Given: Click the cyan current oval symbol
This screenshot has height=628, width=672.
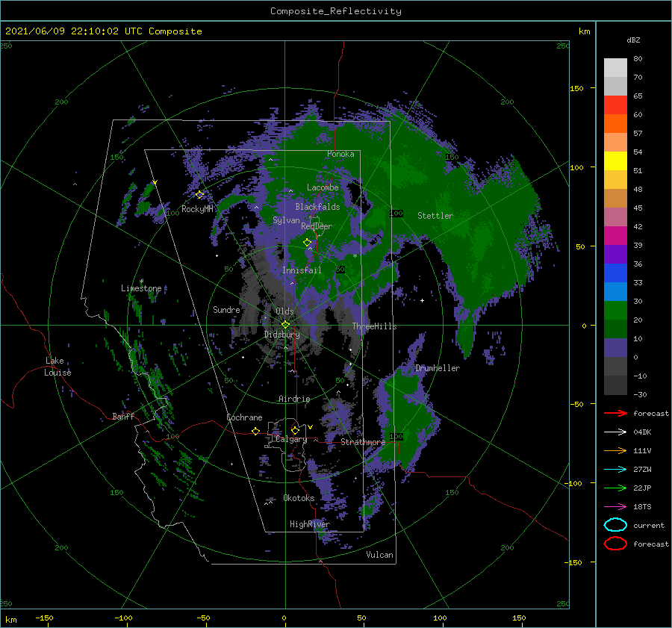Looking at the screenshot, I should 615,525.
